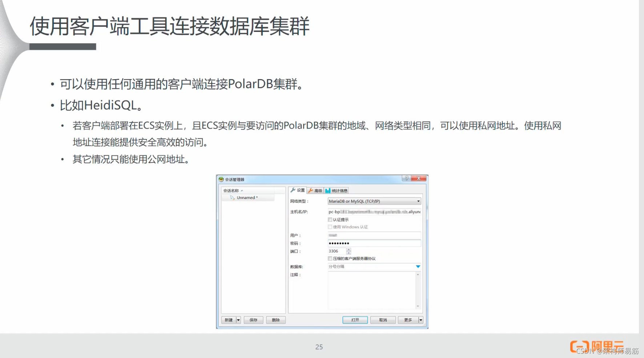Switch to the 设置 tab
This screenshot has width=644, height=358.
pyautogui.click(x=298, y=190)
